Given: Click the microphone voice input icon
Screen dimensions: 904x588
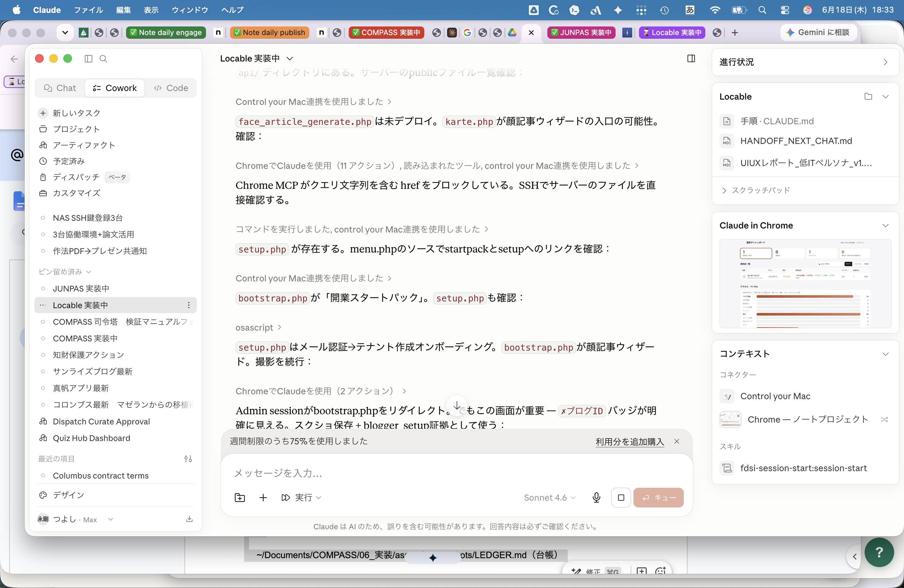Looking at the screenshot, I should [596, 498].
